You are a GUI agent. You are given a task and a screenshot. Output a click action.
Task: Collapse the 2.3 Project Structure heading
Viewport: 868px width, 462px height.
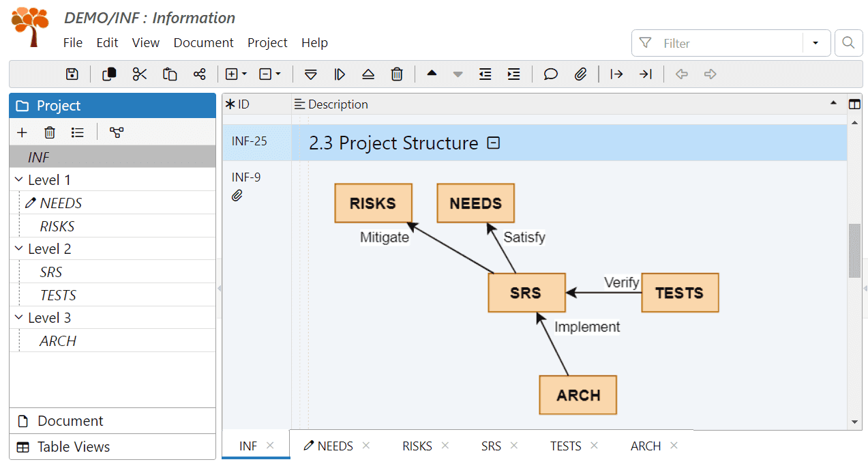pos(494,143)
